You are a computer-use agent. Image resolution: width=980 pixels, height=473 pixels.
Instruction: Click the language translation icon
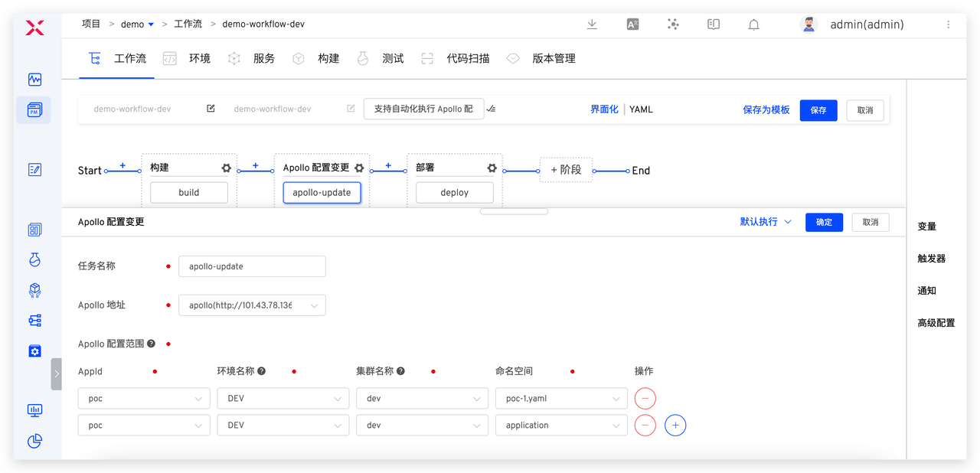632,24
